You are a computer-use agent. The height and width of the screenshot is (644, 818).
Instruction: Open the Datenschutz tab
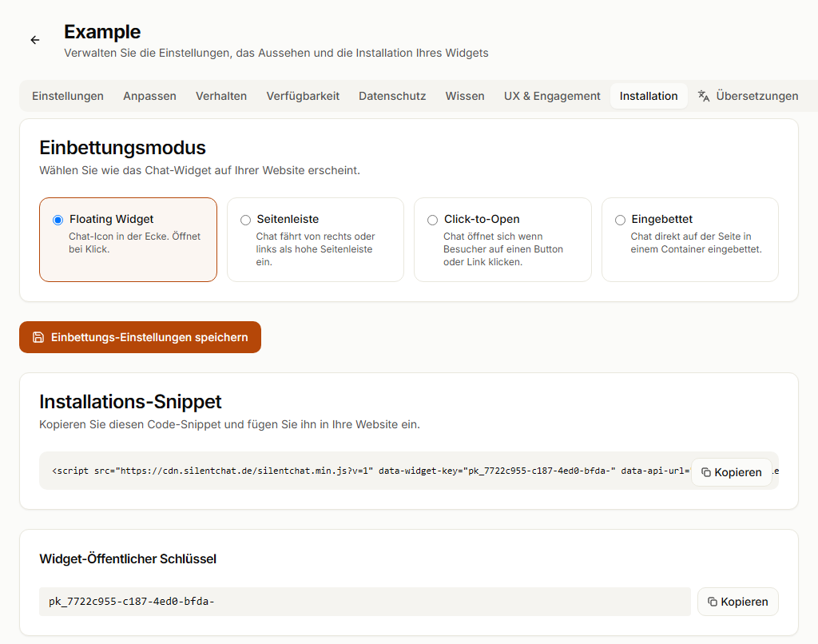tap(392, 96)
